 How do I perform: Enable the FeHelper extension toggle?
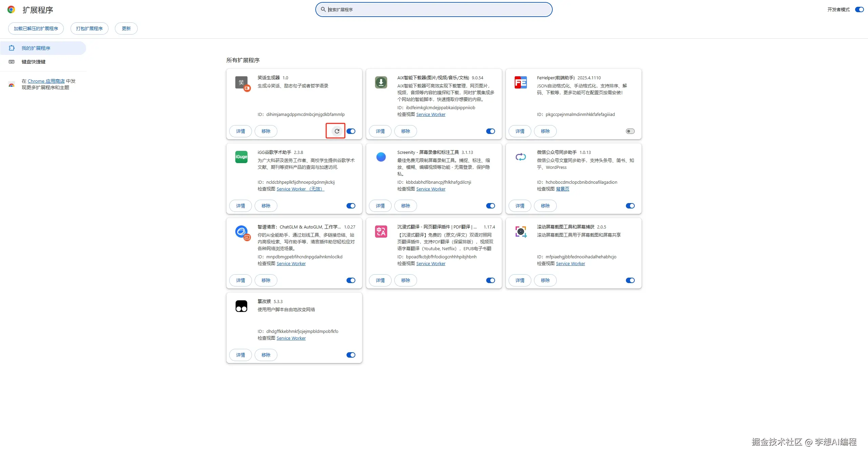click(x=630, y=131)
